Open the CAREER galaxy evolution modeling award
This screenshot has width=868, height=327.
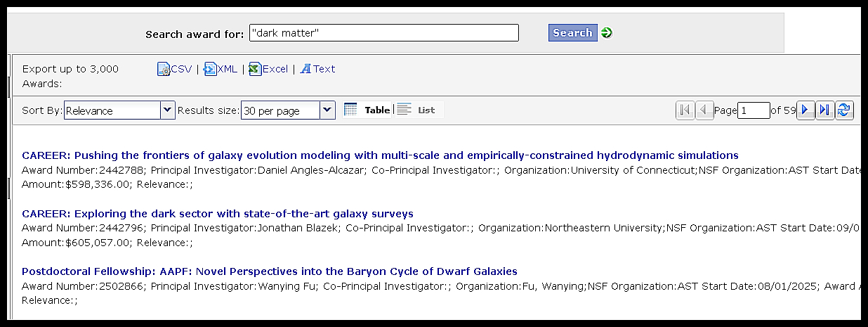pyautogui.click(x=380, y=155)
